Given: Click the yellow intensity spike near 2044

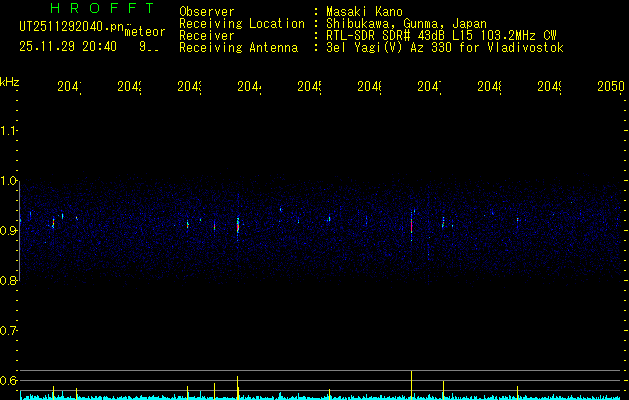Looking at the screenshot, I should click(237, 388).
